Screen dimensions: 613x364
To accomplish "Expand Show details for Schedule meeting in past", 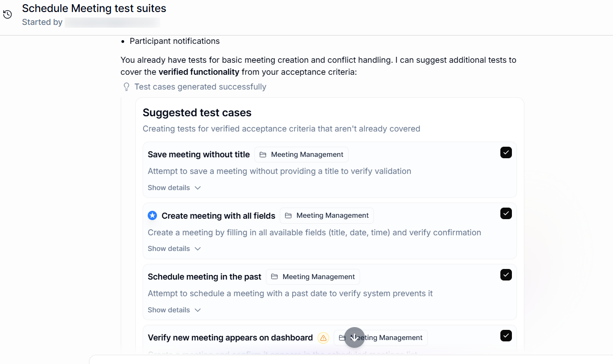I will coord(174,310).
